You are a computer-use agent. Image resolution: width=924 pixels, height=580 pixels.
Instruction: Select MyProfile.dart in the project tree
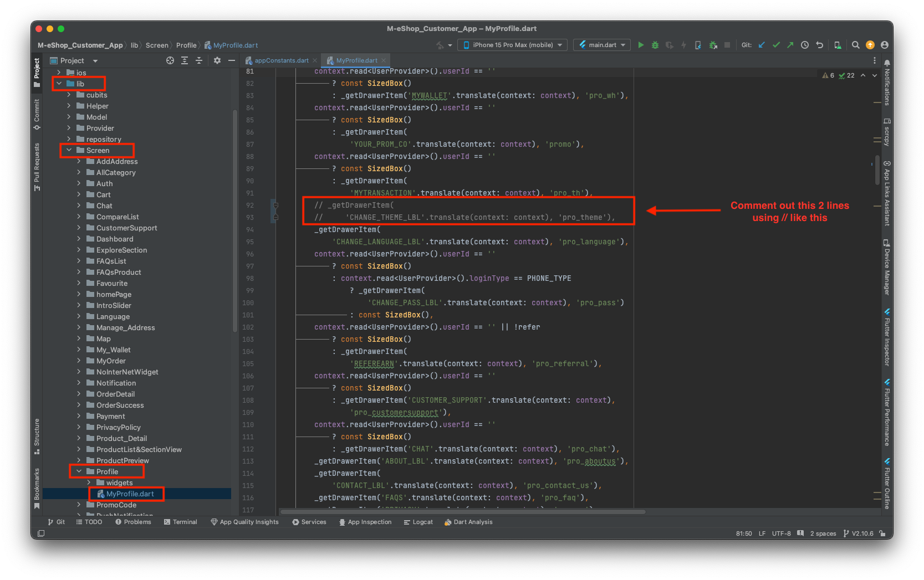tap(130, 494)
